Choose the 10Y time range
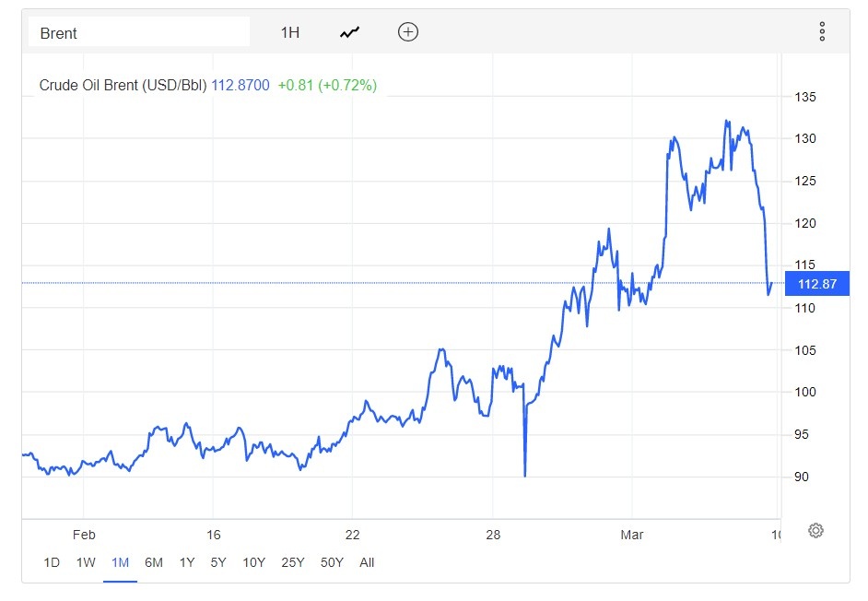This screenshot has width=868, height=601. (254, 562)
